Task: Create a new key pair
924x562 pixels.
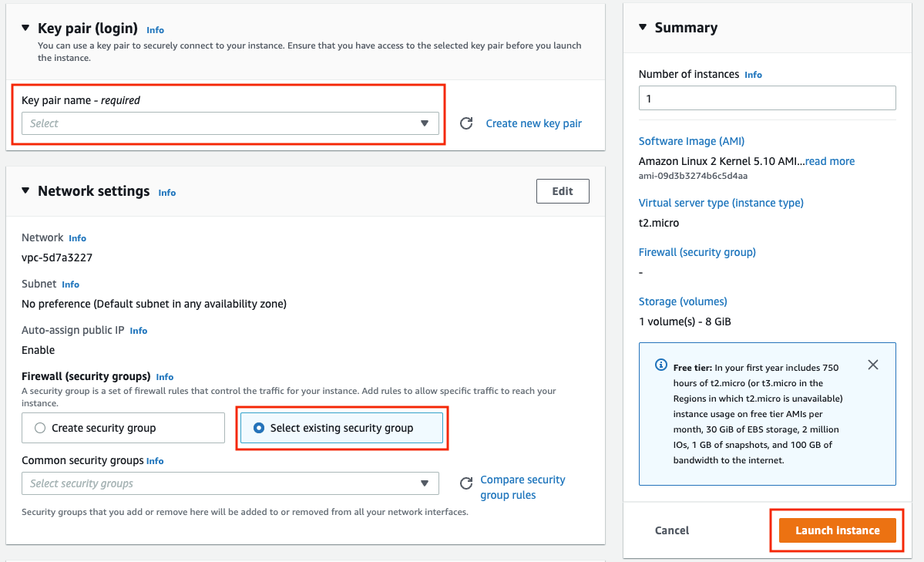Action: click(x=533, y=123)
